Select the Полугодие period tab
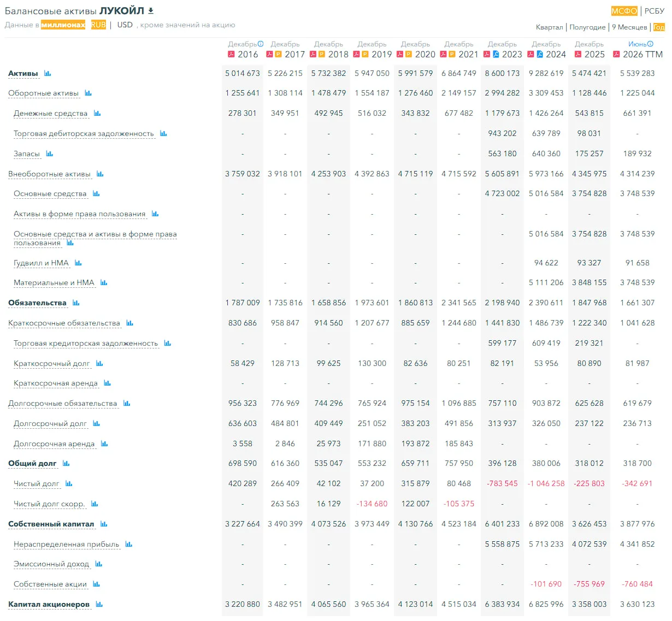672x621 pixels. [587, 27]
